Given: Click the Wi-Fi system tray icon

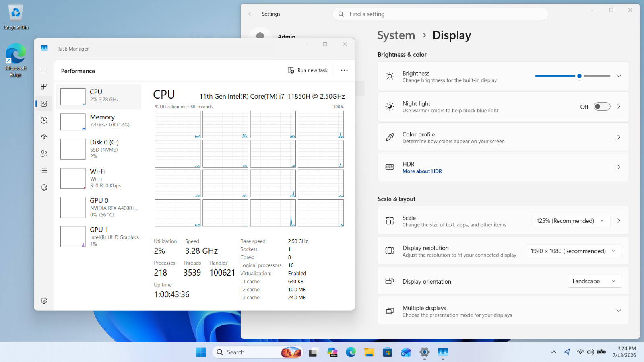Looking at the screenshot, I should (580, 352).
